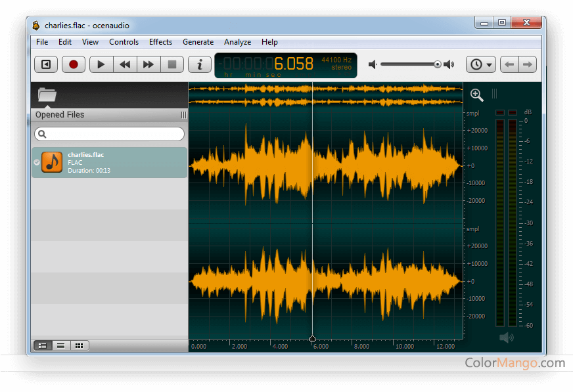The width and height of the screenshot is (573, 392).
Task: Click the zoom magnifier icon
Action: (x=477, y=95)
